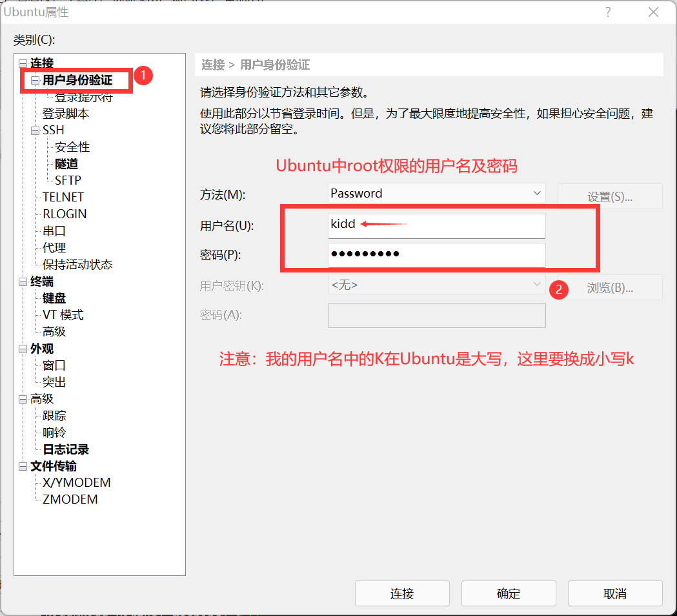677x616 pixels.
Task: Select X/YMODEM tree item
Action: [76, 482]
